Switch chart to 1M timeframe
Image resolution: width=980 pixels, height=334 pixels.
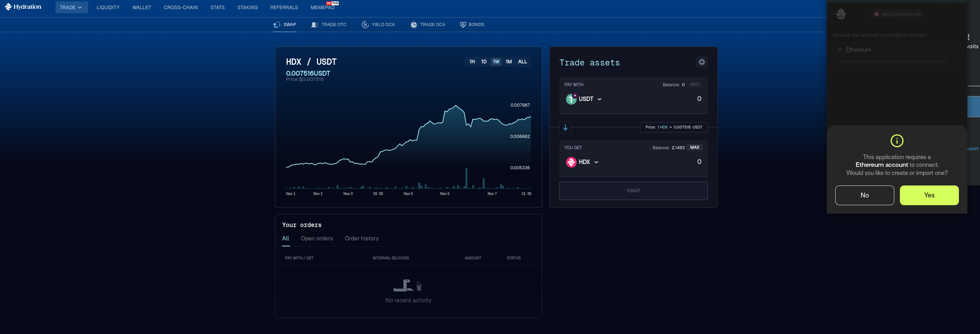[x=508, y=62]
